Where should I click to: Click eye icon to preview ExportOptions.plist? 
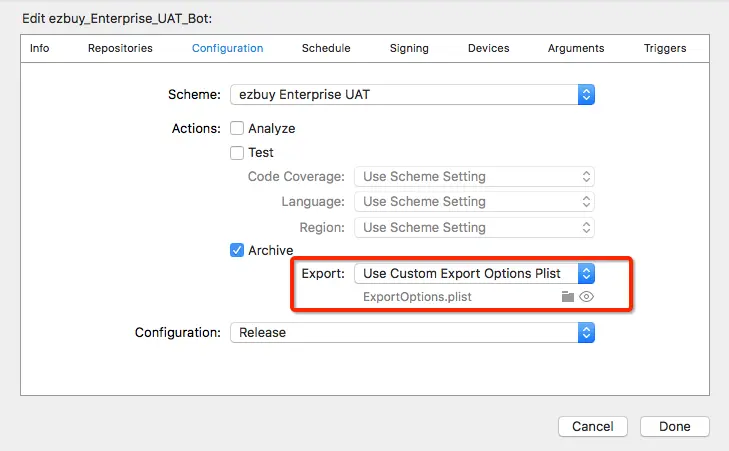click(587, 297)
